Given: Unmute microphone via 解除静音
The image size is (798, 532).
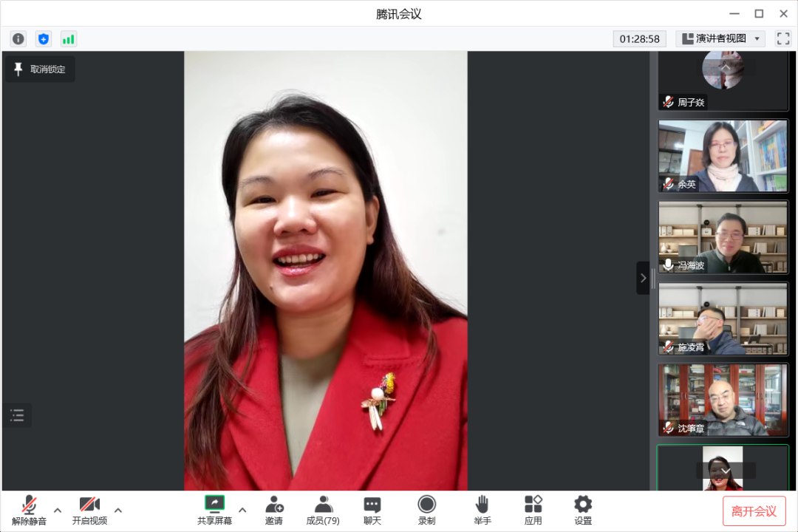Looking at the screenshot, I should point(29,510).
